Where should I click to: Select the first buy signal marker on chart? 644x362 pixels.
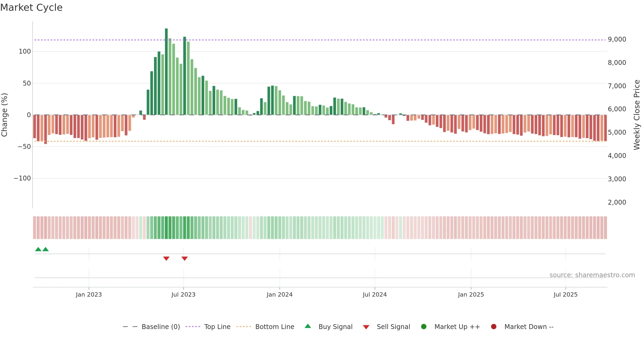(x=38, y=249)
